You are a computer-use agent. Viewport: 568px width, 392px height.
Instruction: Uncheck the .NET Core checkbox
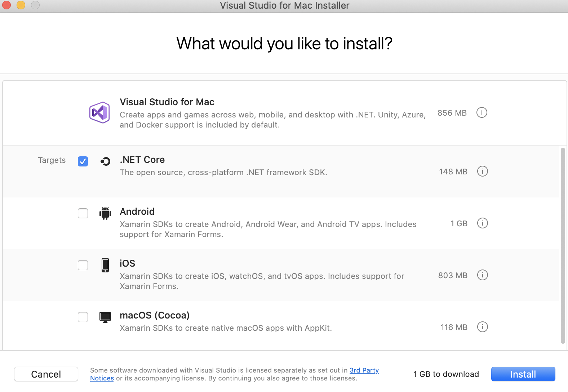[83, 161]
